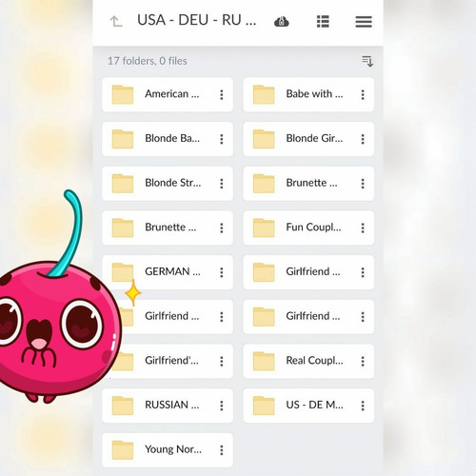Screen dimensions: 476x476
Task: Switch to list view layout icon
Action: (x=323, y=22)
